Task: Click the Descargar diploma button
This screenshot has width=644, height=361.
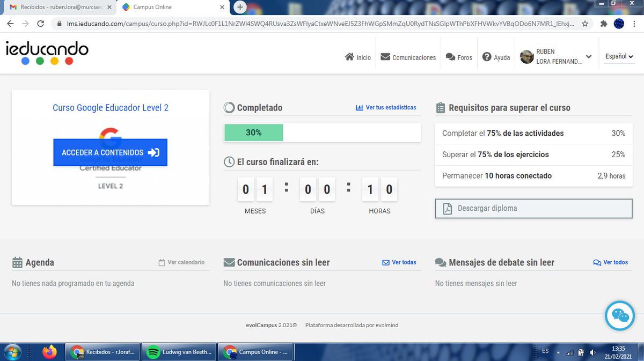Action: [x=533, y=209]
